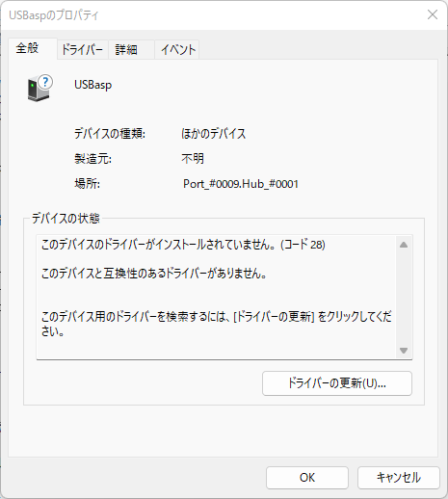The image size is (448, 499).
Task: Click the デバイスの種類: label
Action: pyautogui.click(x=110, y=134)
